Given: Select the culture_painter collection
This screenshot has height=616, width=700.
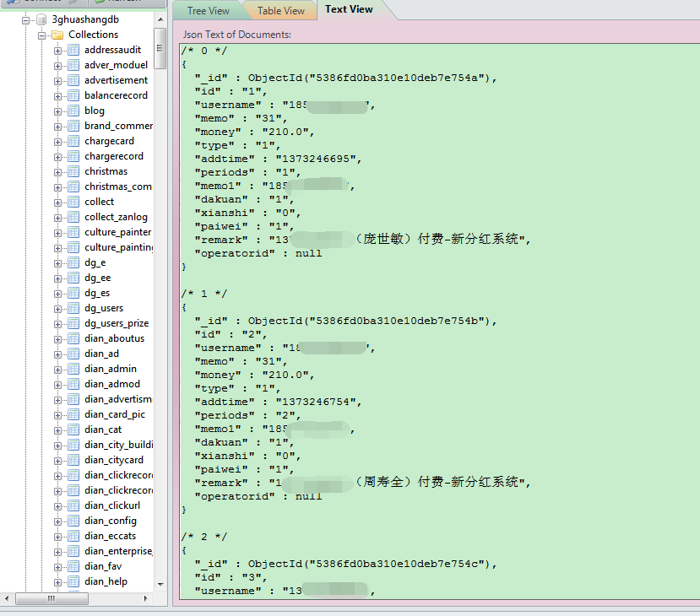Looking at the screenshot, I should click(x=118, y=232).
